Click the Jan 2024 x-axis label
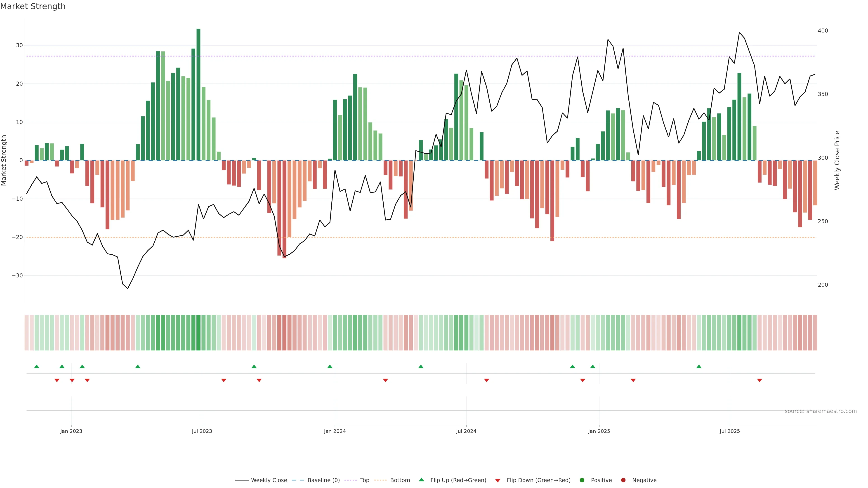Image resolution: width=868 pixels, height=488 pixels. pyautogui.click(x=335, y=431)
